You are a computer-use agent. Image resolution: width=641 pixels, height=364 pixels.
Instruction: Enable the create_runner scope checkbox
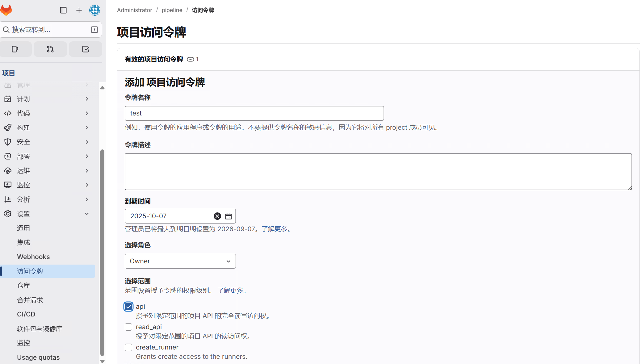128,347
